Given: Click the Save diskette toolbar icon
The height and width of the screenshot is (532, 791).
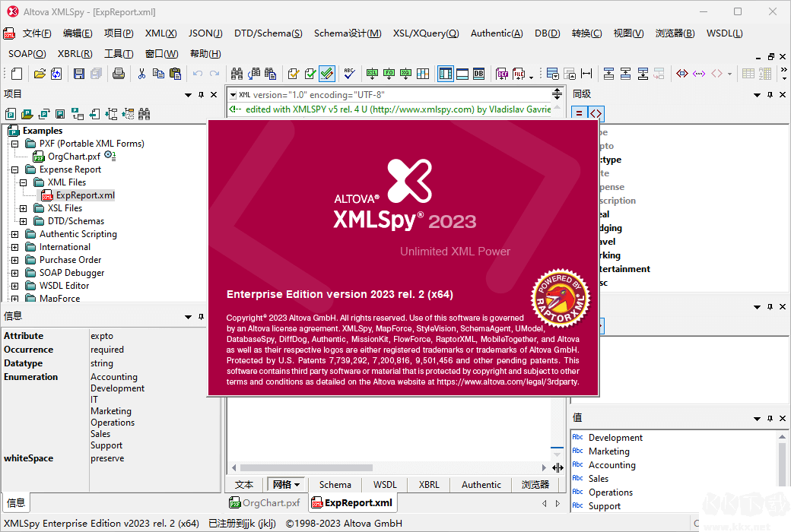Looking at the screenshot, I should (x=78, y=74).
